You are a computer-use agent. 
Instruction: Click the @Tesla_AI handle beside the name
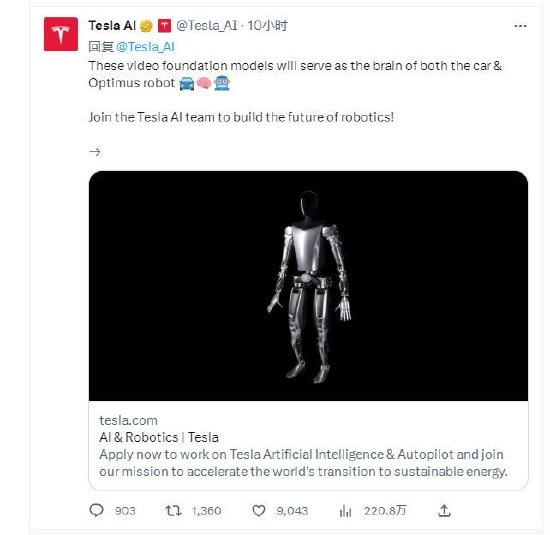click(207, 26)
